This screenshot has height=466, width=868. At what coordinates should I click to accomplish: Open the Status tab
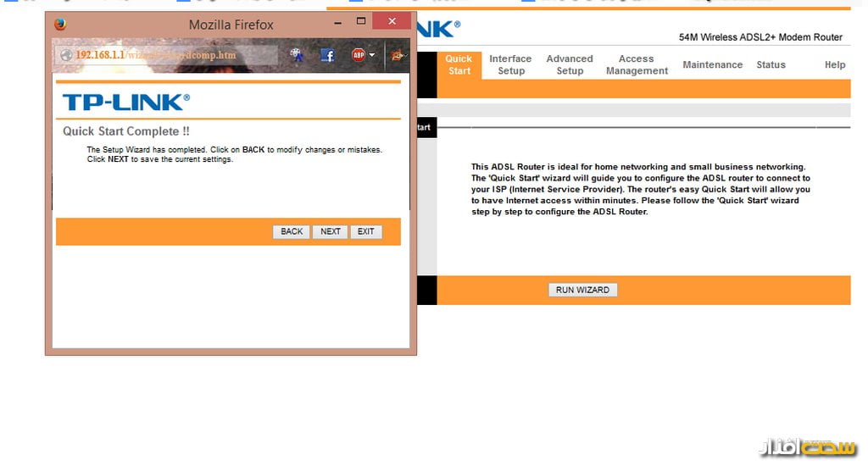(771, 65)
